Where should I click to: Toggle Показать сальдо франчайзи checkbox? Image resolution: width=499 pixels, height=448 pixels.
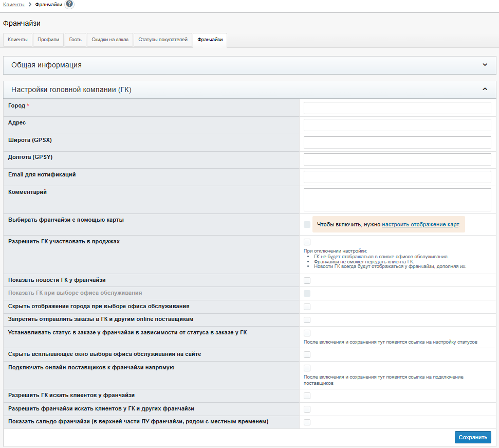[307, 422]
